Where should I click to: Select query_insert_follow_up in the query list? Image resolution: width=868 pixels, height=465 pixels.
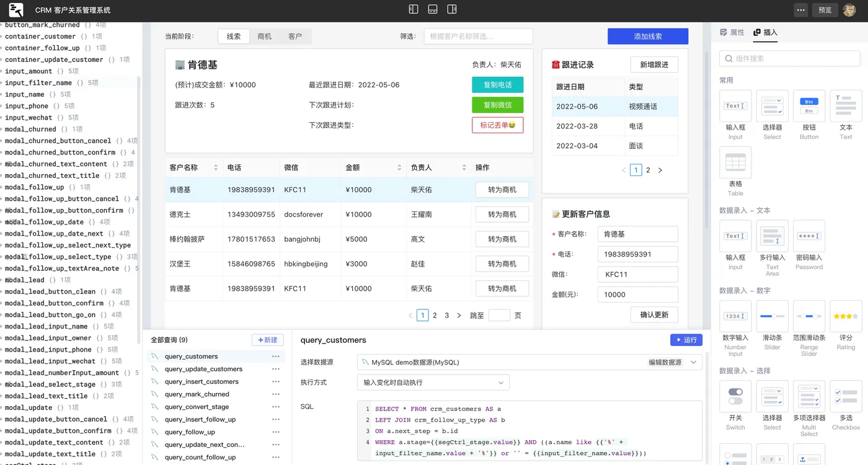click(x=200, y=420)
